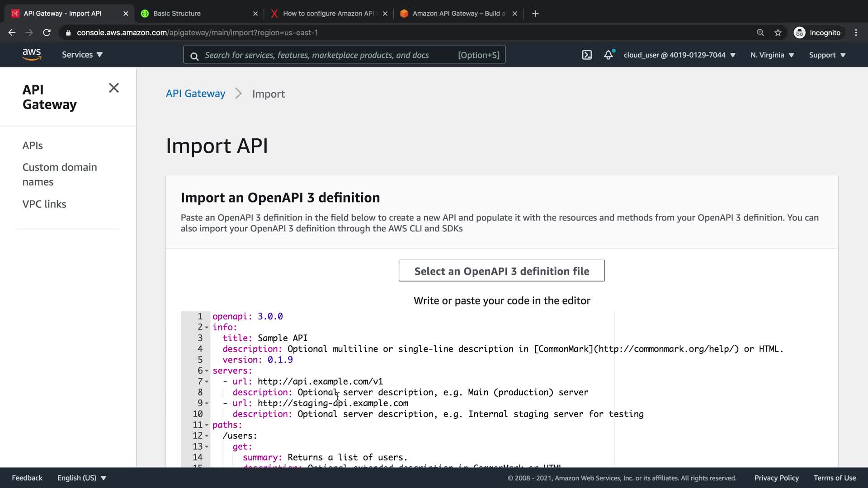Screen dimensions: 868x488
Task: Go to API Gateway breadcrumb link
Action: 195,94
